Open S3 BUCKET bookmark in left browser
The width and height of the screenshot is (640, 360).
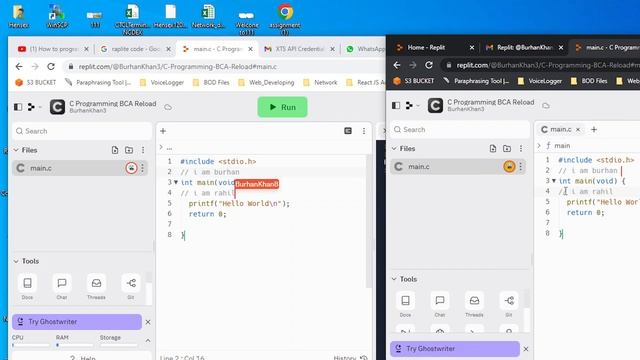point(36,82)
